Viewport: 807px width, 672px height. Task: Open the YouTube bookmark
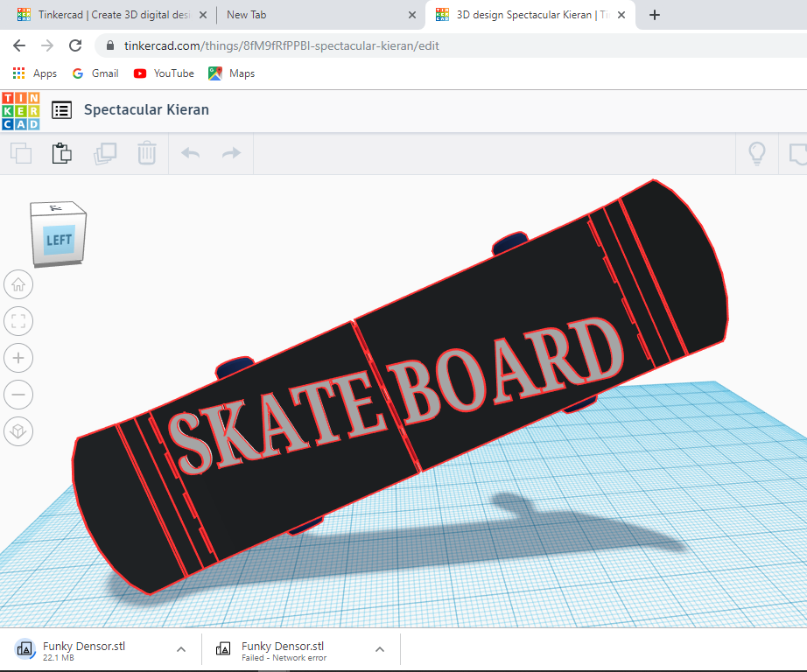pyautogui.click(x=164, y=73)
